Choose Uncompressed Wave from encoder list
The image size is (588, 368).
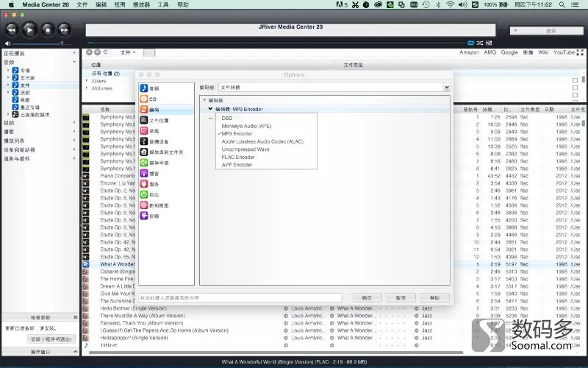pyautogui.click(x=245, y=149)
